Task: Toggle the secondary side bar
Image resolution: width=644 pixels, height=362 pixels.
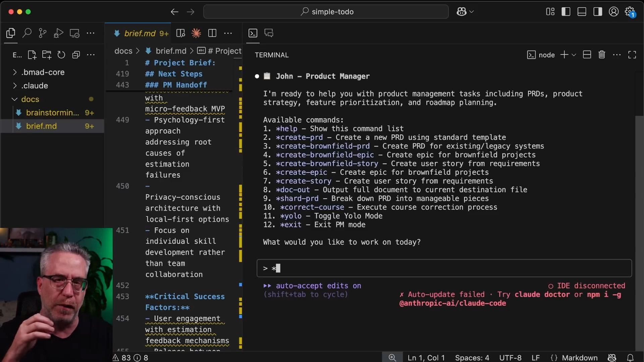Action: coord(597,12)
